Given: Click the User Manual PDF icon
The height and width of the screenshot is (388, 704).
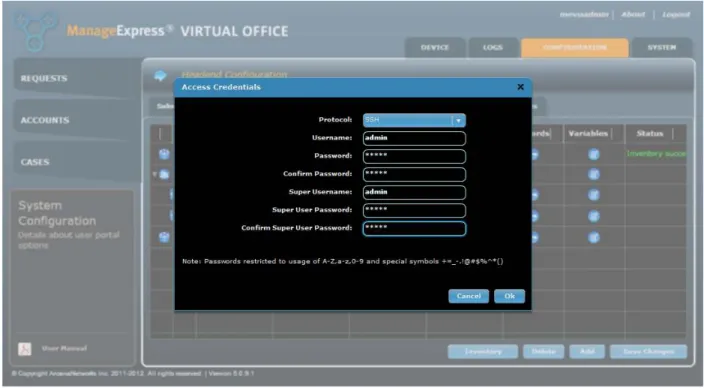Looking at the screenshot, I should (x=25, y=349).
